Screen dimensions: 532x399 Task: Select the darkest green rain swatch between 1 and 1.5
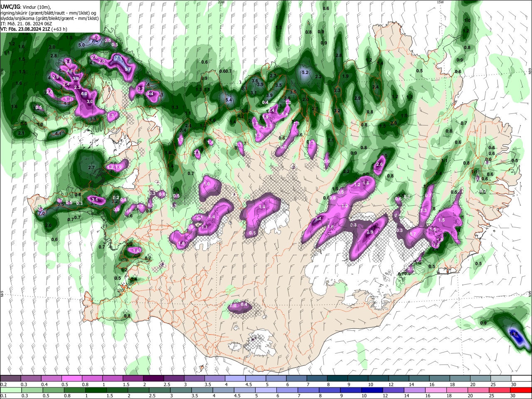96,390
